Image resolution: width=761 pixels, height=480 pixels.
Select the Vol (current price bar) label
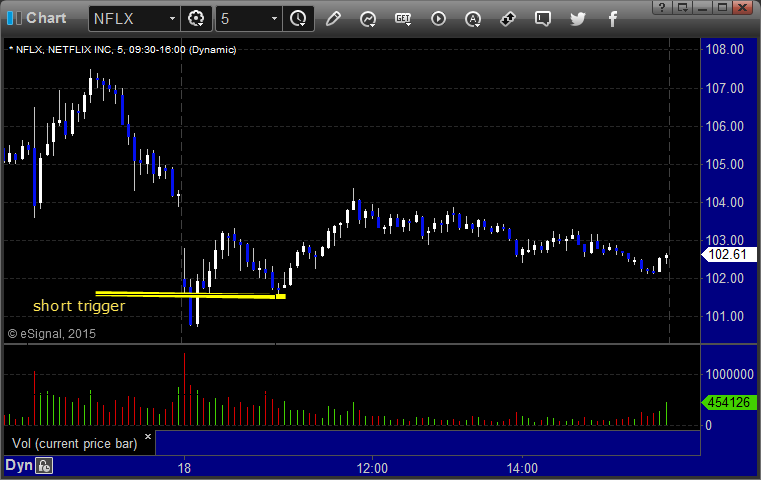pos(75,444)
